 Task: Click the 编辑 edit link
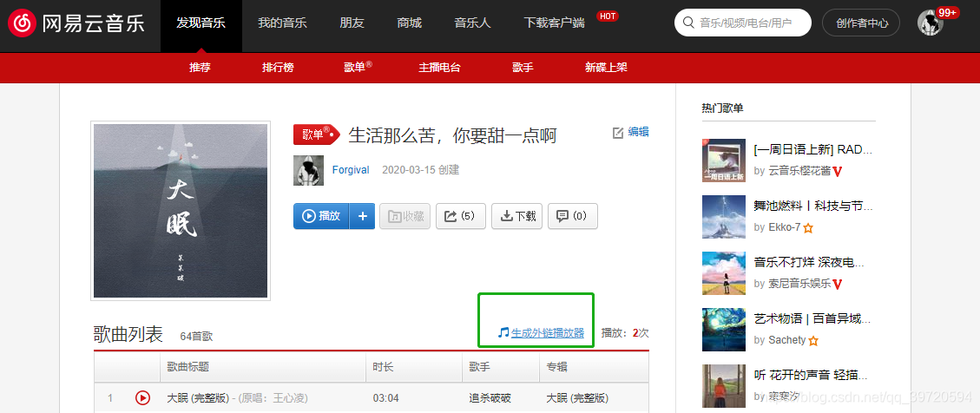coord(638,132)
